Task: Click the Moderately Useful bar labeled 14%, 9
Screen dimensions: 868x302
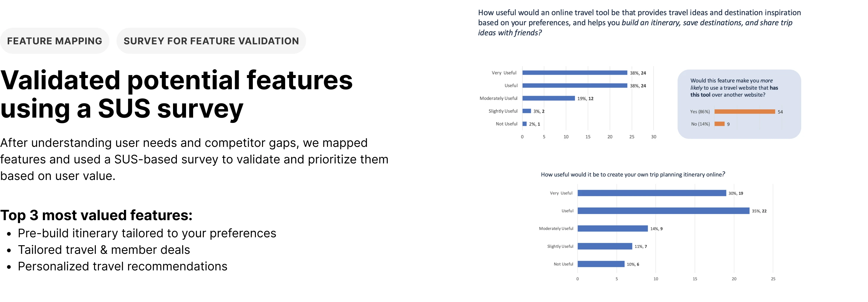Action: [613, 229]
